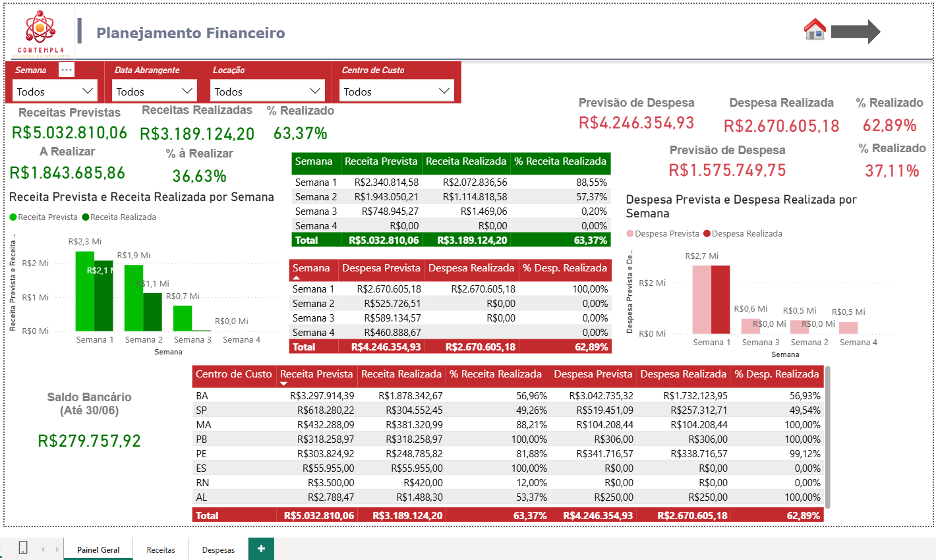The image size is (936, 560).
Task: Click the Saldo Bancário value R$279.757,92
Action: pyautogui.click(x=90, y=441)
